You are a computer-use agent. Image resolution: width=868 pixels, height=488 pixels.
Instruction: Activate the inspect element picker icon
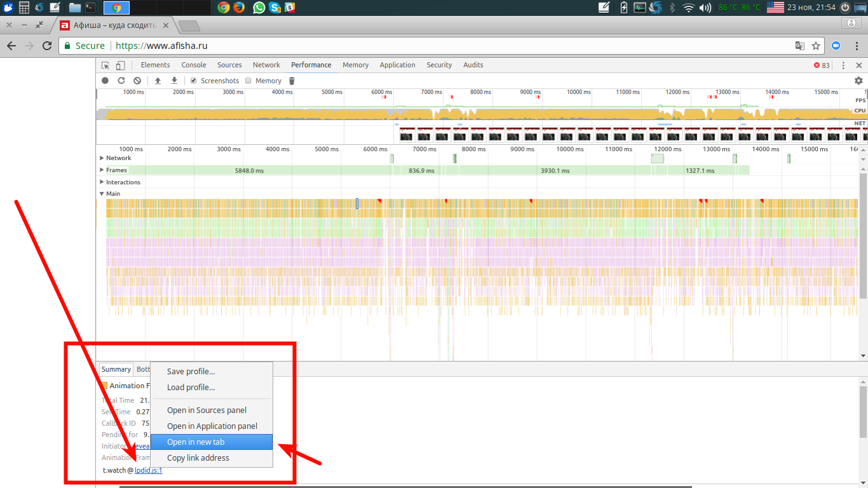click(x=105, y=65)
